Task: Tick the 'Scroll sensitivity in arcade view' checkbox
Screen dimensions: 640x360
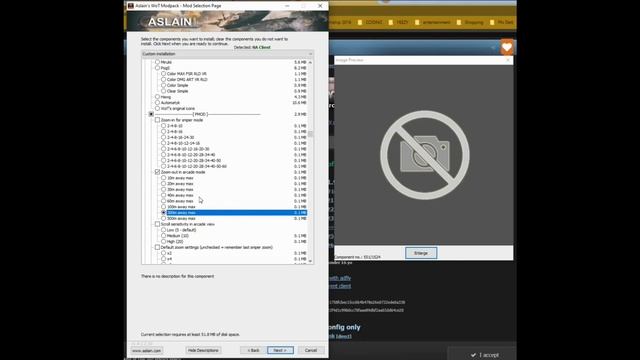Action: pyautogui.click(x=157, y=224)
